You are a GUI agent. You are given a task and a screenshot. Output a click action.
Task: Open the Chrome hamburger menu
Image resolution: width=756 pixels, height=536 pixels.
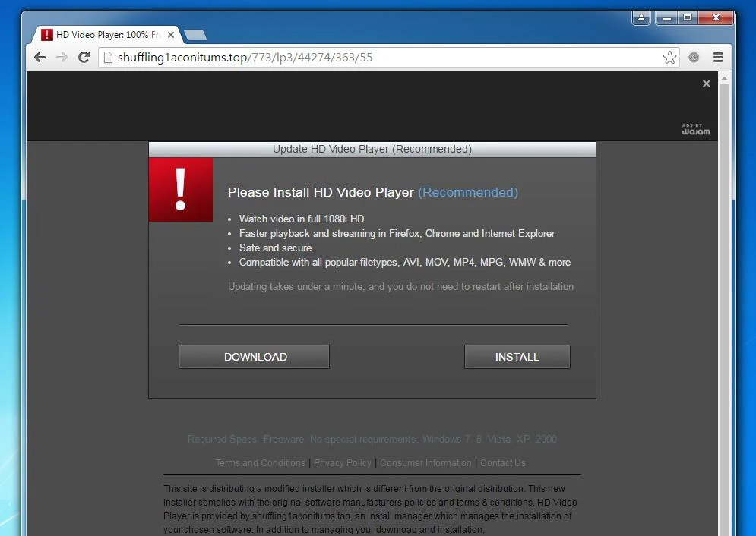tap(718, 57)
